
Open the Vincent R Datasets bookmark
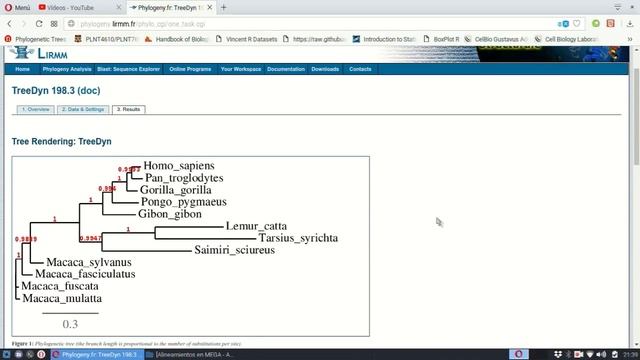click(247, 39)
